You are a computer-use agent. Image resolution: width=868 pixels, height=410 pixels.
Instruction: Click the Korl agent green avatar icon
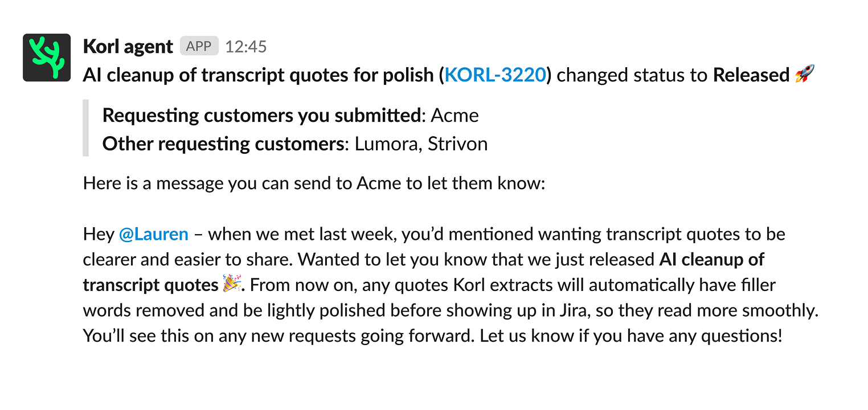coord(47,58)
